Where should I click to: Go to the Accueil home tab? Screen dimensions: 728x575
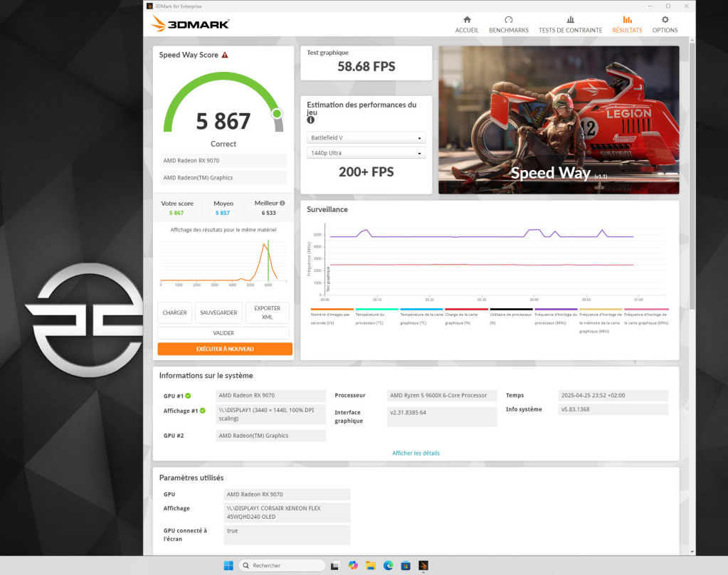click(x=467, y=25)
